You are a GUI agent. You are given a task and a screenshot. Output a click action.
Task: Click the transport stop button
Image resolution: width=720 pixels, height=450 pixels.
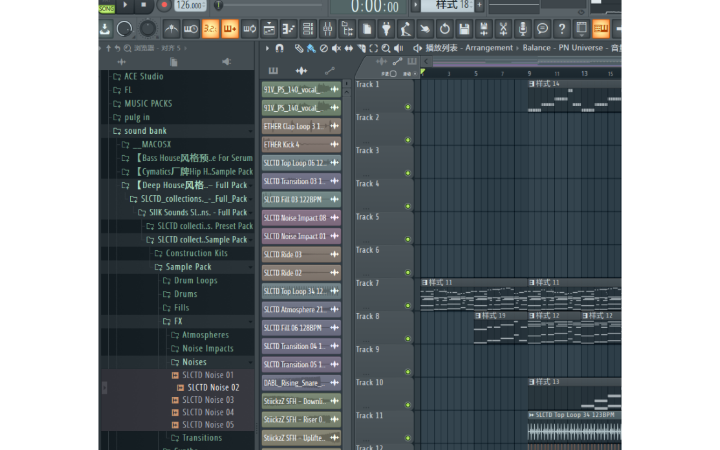pyautogui.click(x=143, y=5)
